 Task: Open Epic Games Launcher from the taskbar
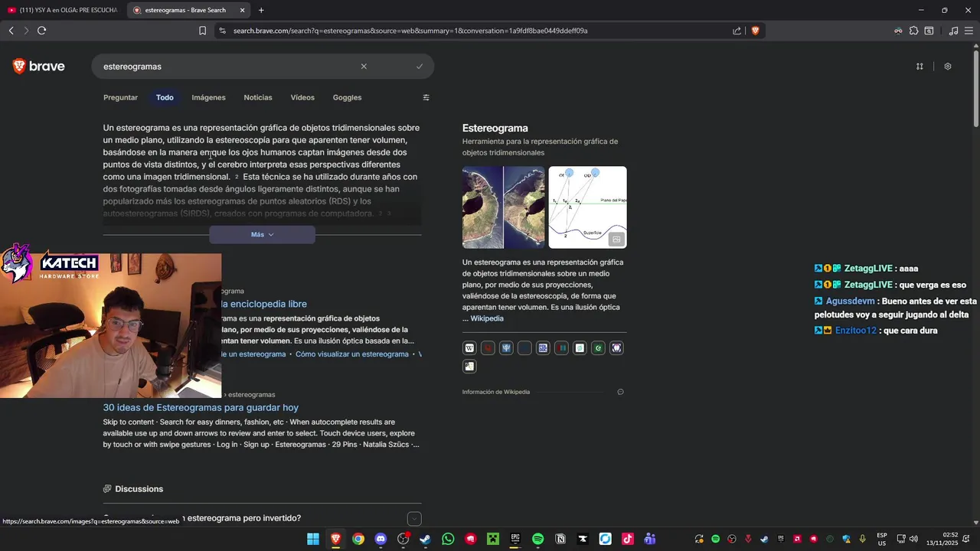coord(515,539)
